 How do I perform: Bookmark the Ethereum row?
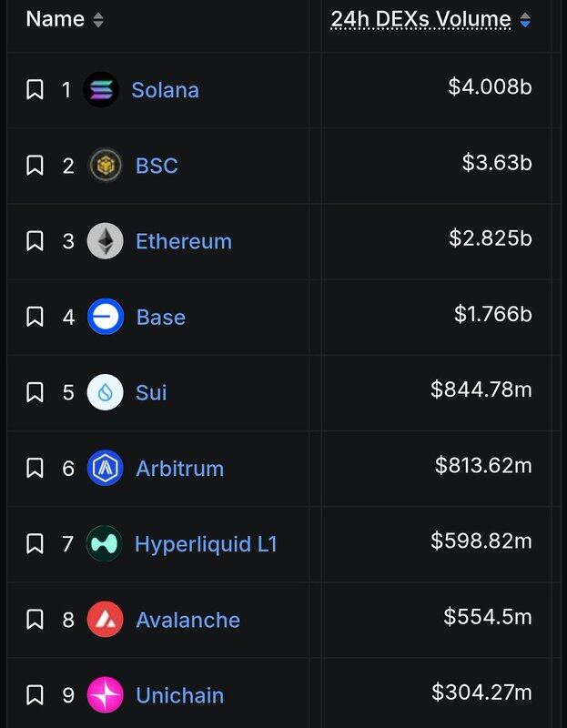point(35,241)
